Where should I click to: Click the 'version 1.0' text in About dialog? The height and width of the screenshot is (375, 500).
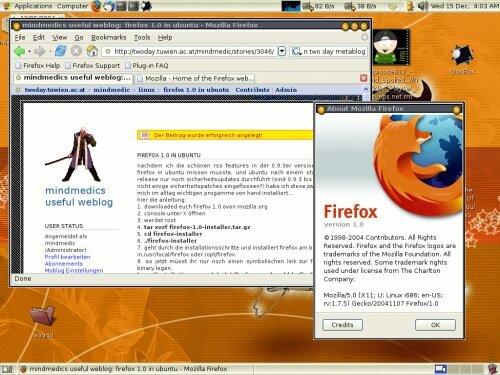pyautogui.click(x=343, y=224)
